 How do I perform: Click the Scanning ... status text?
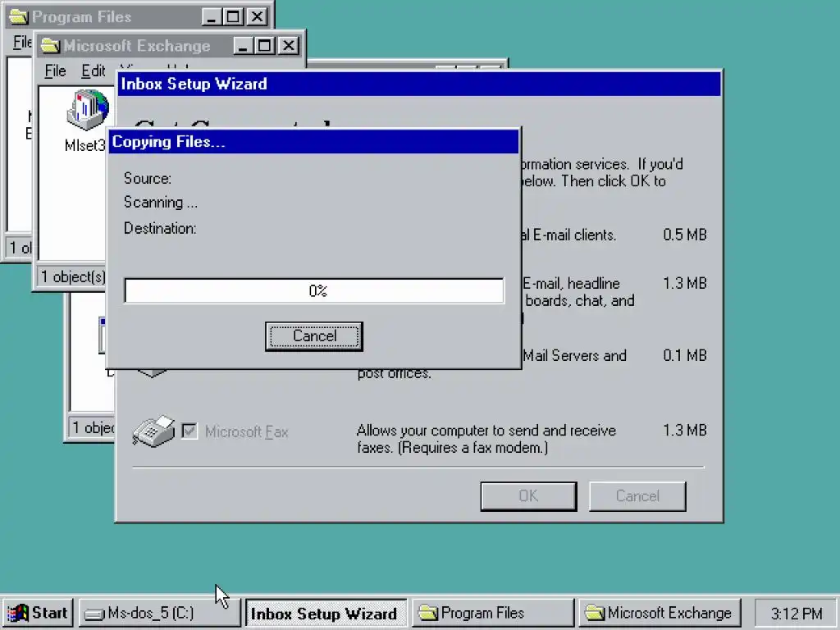pyautogui.click(x=161, y=203)
